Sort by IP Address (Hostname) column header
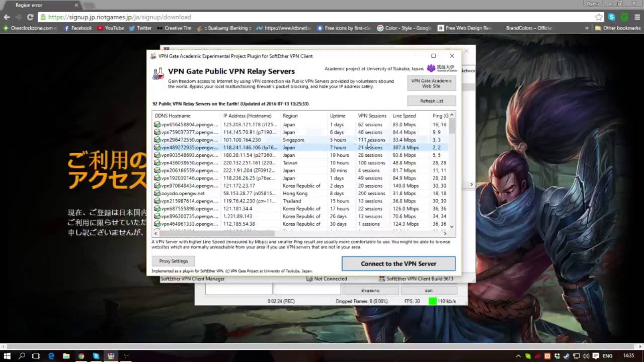This screenshot has height=362, width=644. click(x=251, y=116)
